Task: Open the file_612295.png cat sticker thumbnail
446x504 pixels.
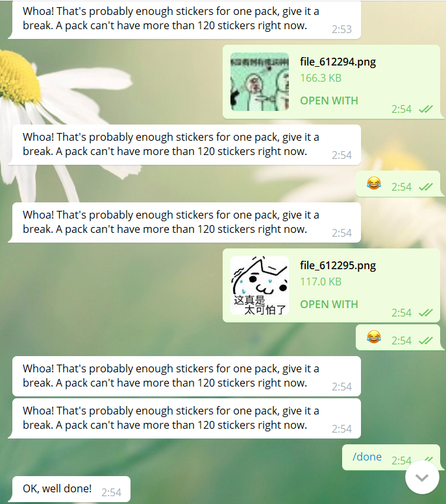Action: 260,285
